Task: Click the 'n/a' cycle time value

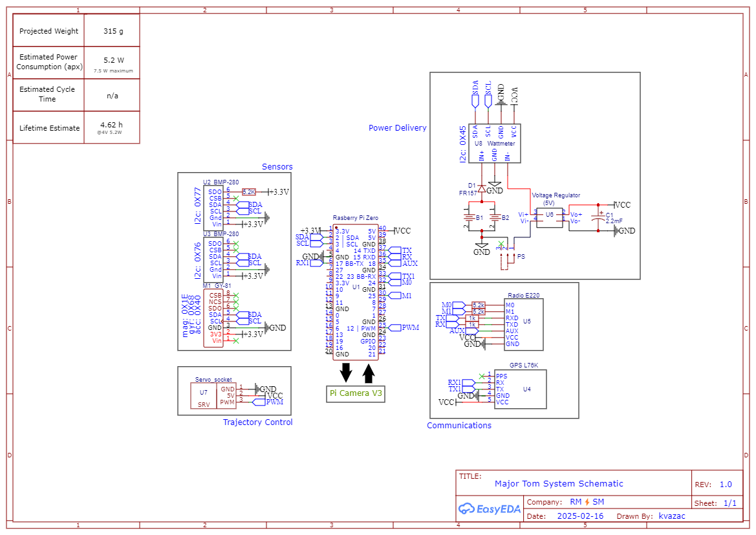Action: (113, 96)
